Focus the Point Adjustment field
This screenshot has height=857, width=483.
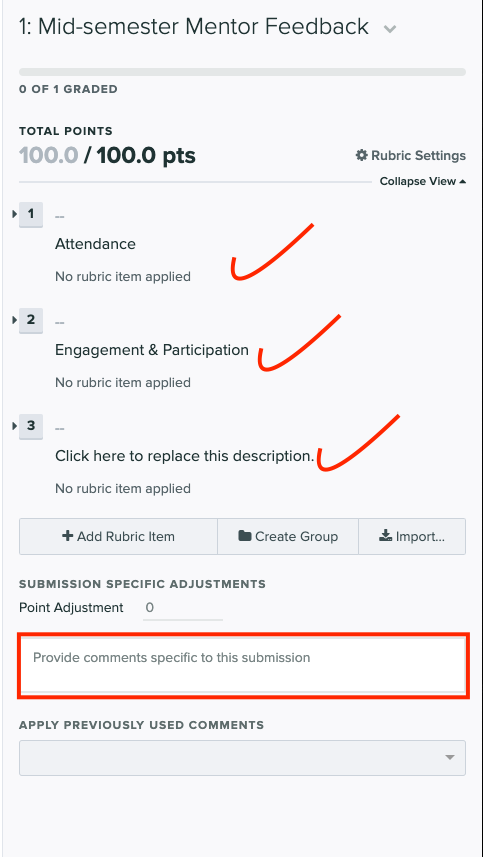tap(182, 608)
